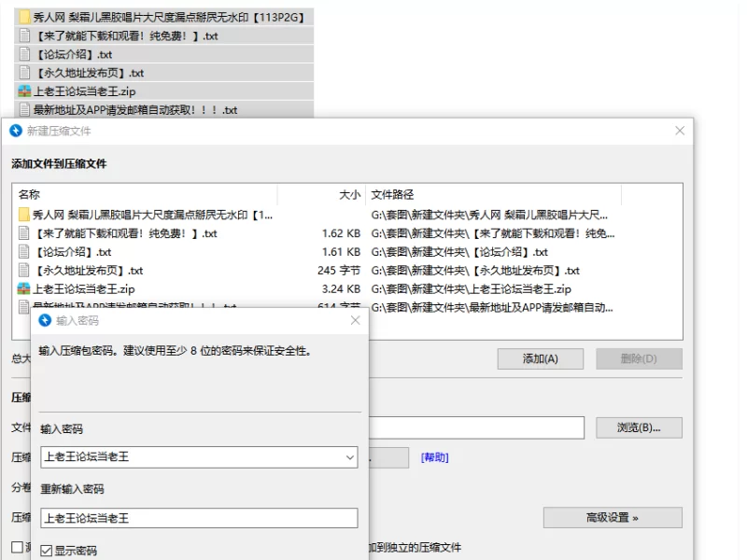This screenshot has width=747, height=560.
Task: Click the folder icon in Explorer list
Action: (x=24, y=17)
